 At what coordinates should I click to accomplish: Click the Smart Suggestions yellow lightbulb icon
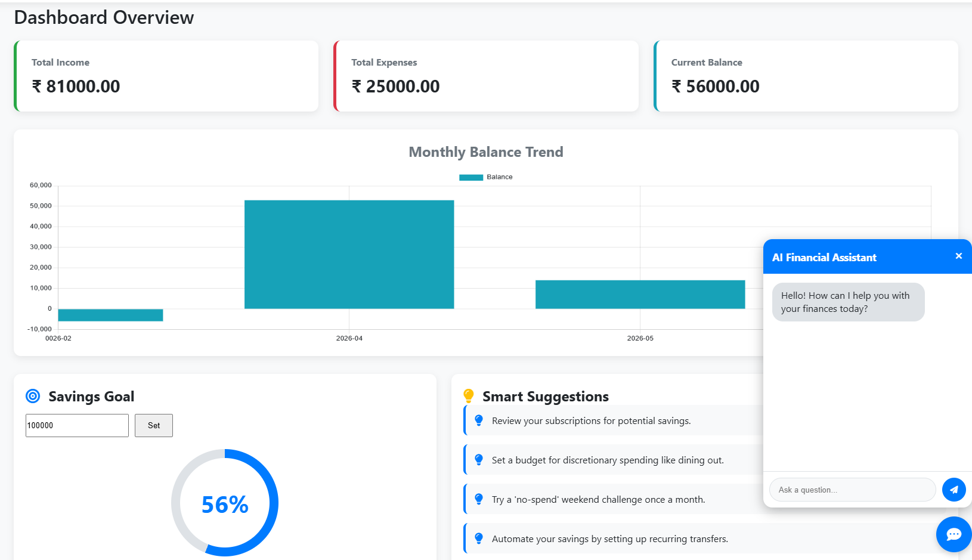[469, 396]
